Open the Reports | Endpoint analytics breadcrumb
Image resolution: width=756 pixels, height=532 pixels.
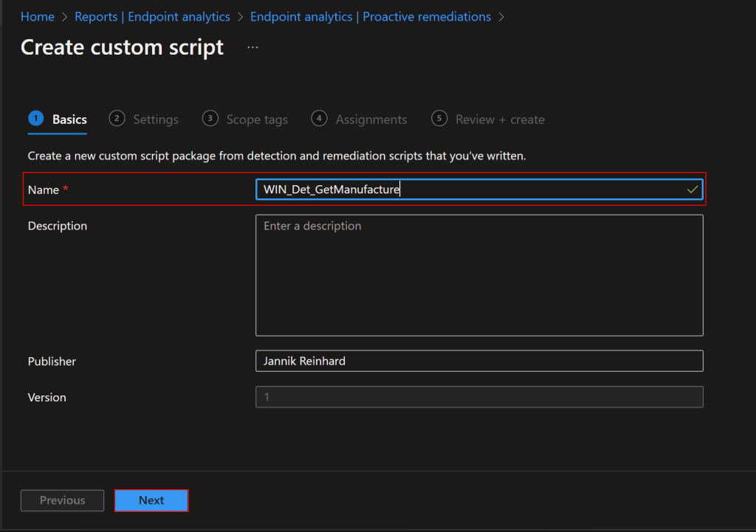point(152,16)
